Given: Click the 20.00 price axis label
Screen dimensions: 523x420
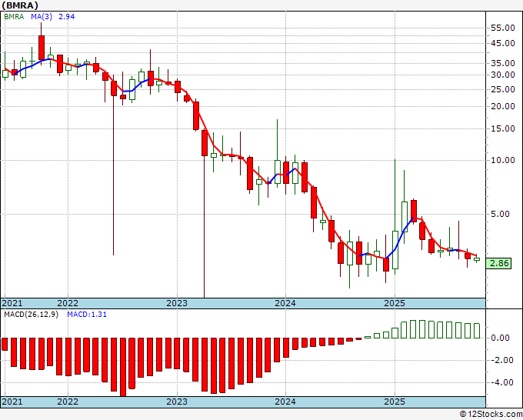Looking at the screenshot, I should click(503, 106).
